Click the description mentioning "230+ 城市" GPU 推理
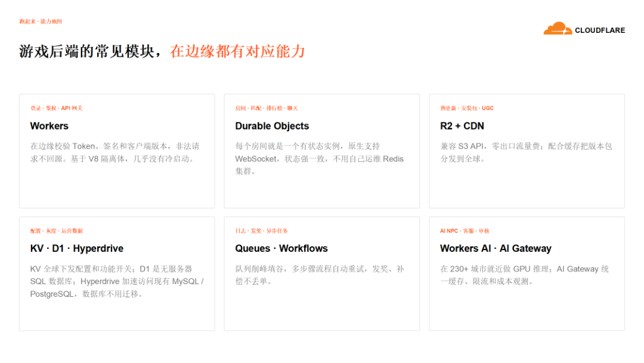Viewport: 644px width, 363px height. [x=525, y=275]
